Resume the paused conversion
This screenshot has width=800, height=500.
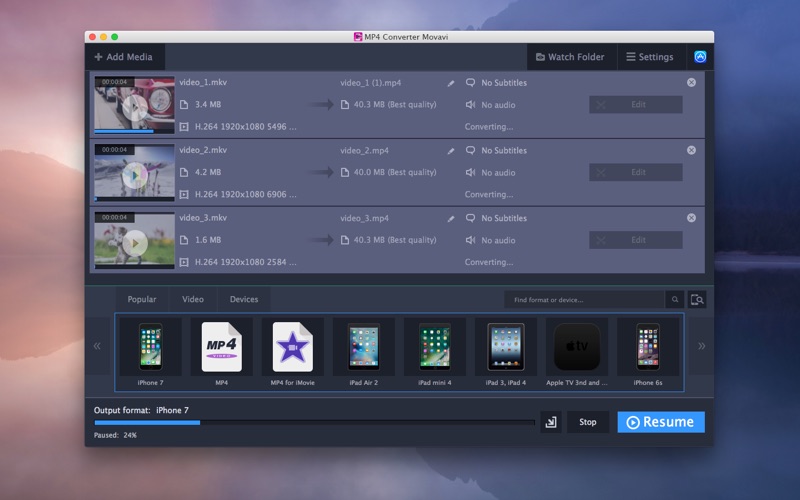pyautogui.click(x=661, y=422)
